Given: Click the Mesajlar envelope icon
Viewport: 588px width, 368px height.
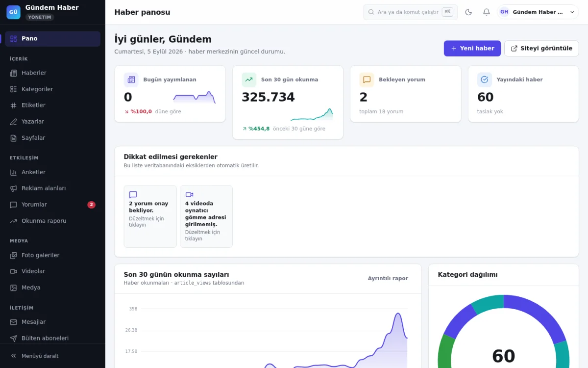Looking at the screenshot, I should (x=13, y=322).
